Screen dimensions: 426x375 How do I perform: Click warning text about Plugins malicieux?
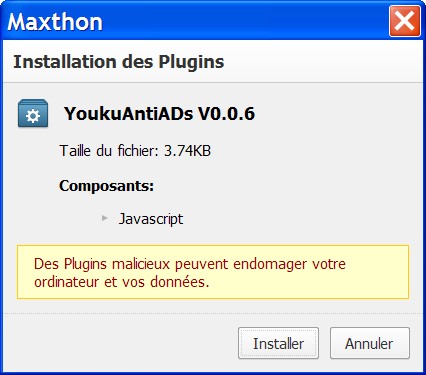[x=190, y=264]
